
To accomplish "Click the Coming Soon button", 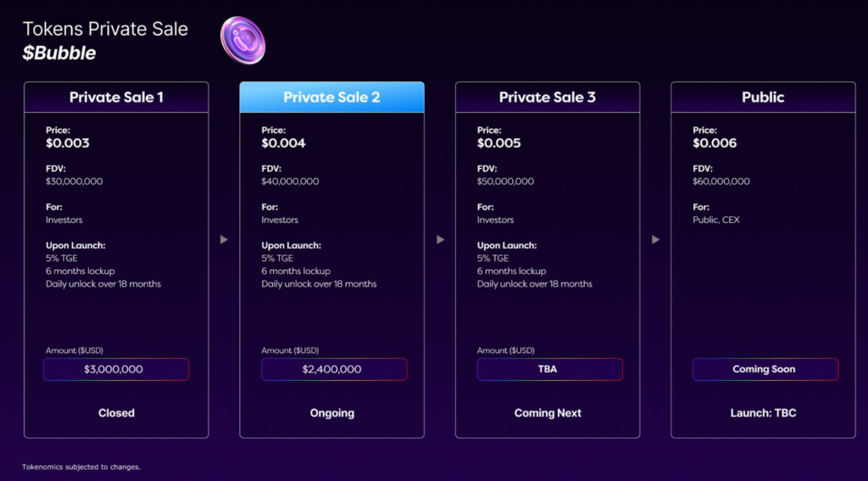I will point(765,369).
